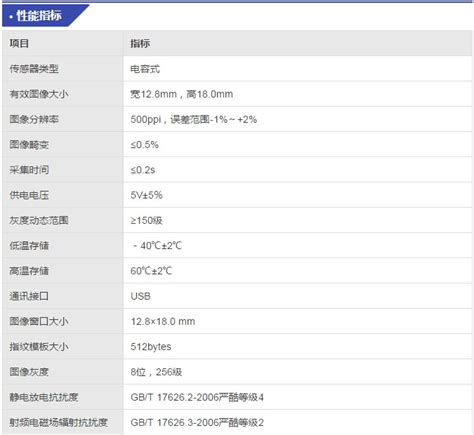The width and height of the screenshot is (474, 435).
Task: Click the 12.8×18.0 mm value
Action: click(x=163, y=321)
